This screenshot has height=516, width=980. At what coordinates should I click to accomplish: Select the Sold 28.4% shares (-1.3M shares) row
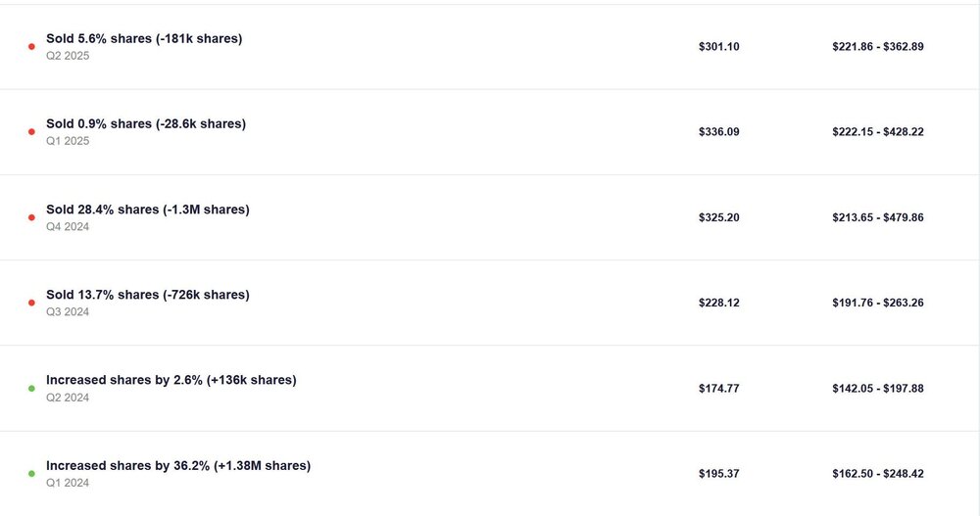tap(148, 210)
